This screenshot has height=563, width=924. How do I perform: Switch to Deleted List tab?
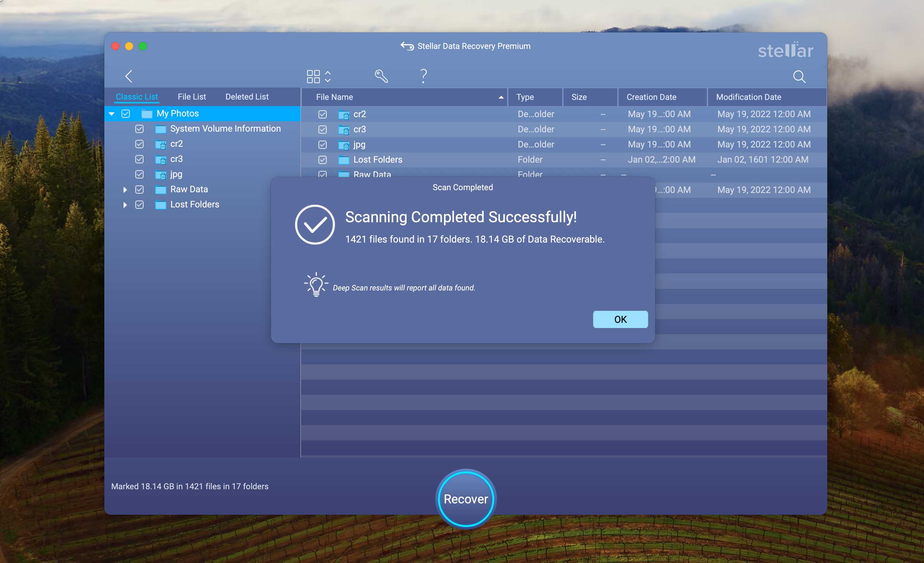coord(247,96)
